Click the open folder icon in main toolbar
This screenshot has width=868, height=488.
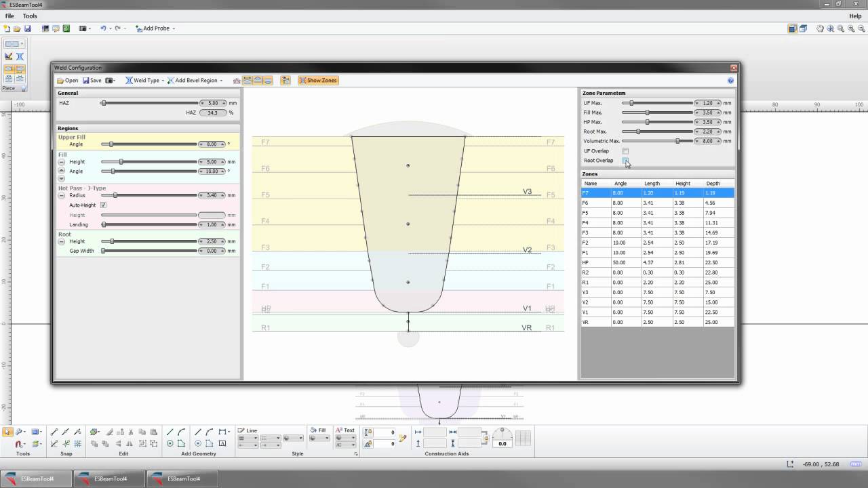click(x=17, y=28)
